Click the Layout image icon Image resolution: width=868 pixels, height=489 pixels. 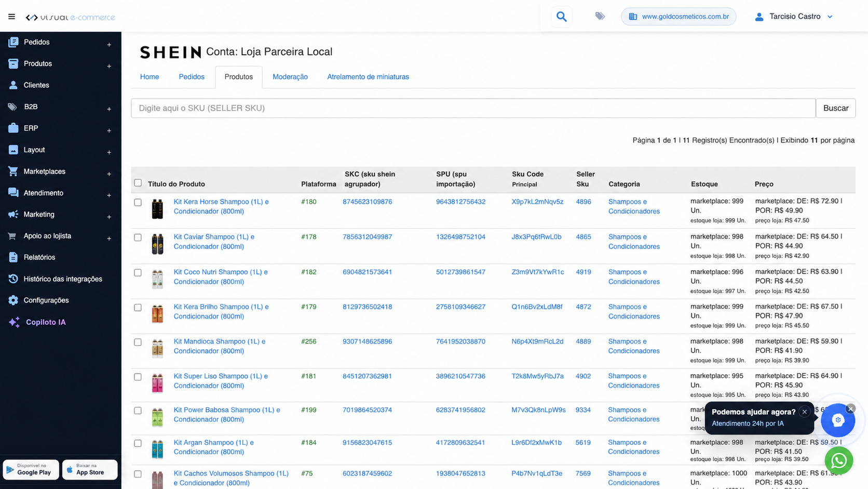pos(13,150)
